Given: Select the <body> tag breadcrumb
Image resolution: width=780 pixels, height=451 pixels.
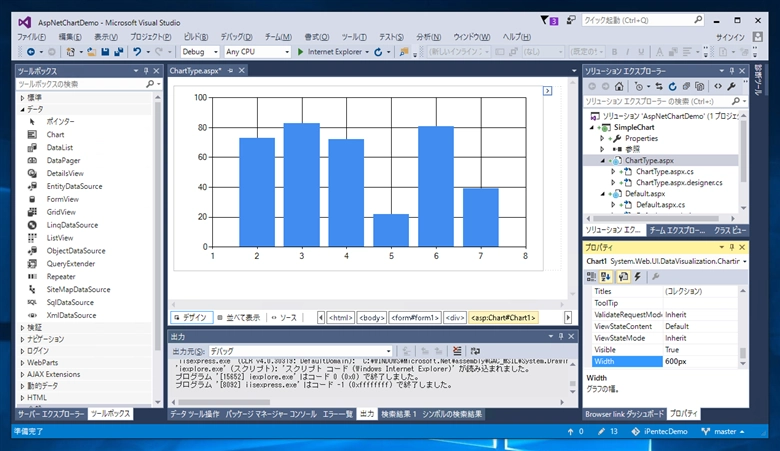Looking at the screenshot, I should click(372, 317).
